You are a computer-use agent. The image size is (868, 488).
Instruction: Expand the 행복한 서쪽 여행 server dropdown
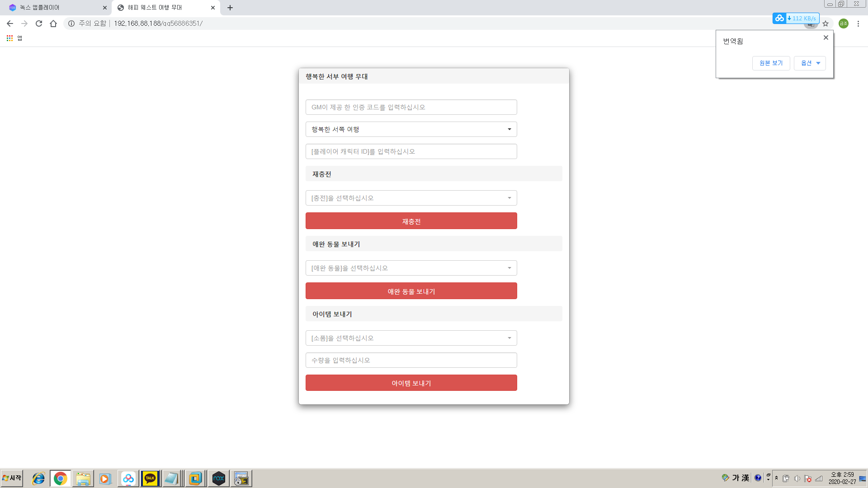411,129
